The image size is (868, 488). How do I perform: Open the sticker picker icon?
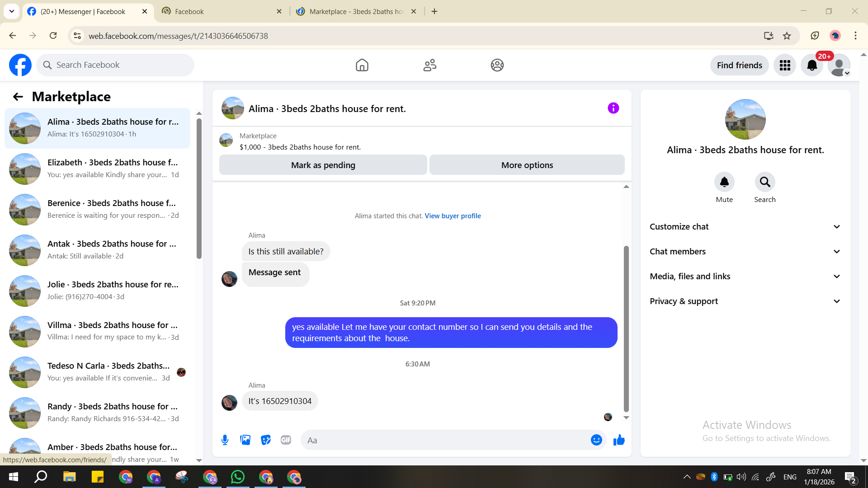266,440
